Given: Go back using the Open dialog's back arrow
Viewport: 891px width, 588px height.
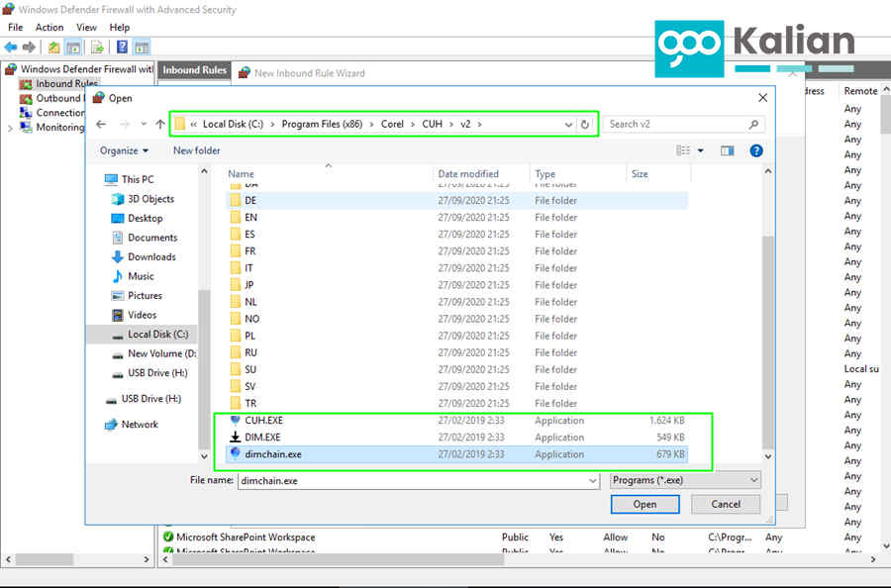Looking at the screenshot, I should pyautogui.click(x=101, y=124).
